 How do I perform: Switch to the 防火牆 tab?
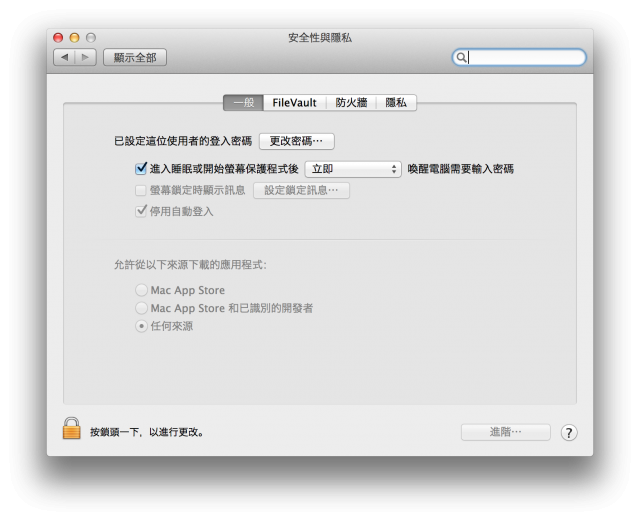[x=351, y=102]
